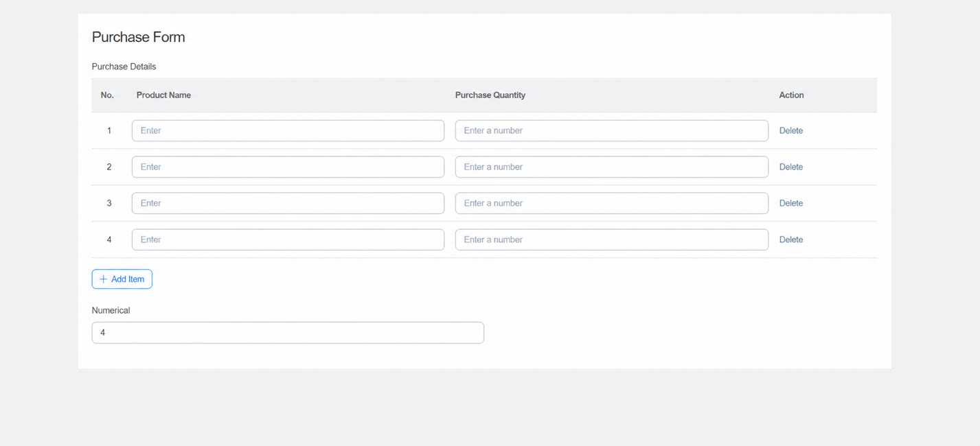Select the Purchase Quantity field in row 2
Image resolution: width=980 pixels, height=446 pixels.
tap(612, 167)
